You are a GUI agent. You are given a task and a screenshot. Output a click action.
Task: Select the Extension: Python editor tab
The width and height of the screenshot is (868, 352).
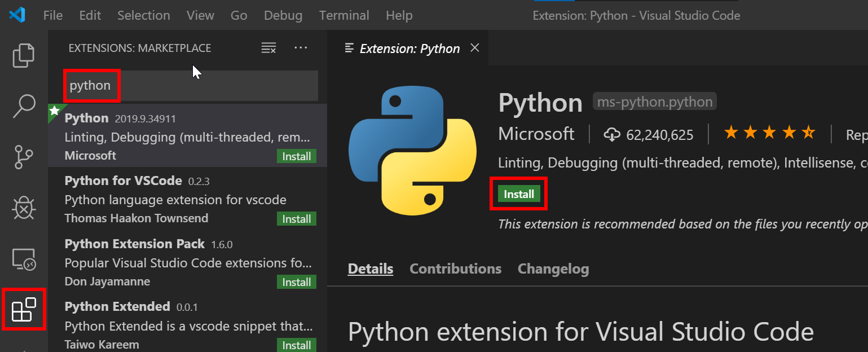pyautogui.click(x=407, y=49)
